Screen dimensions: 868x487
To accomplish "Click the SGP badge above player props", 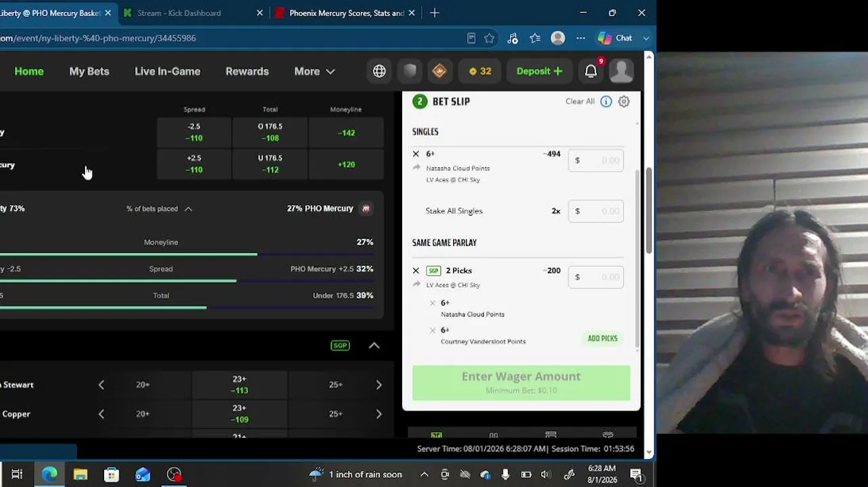I will pos(340,346).
